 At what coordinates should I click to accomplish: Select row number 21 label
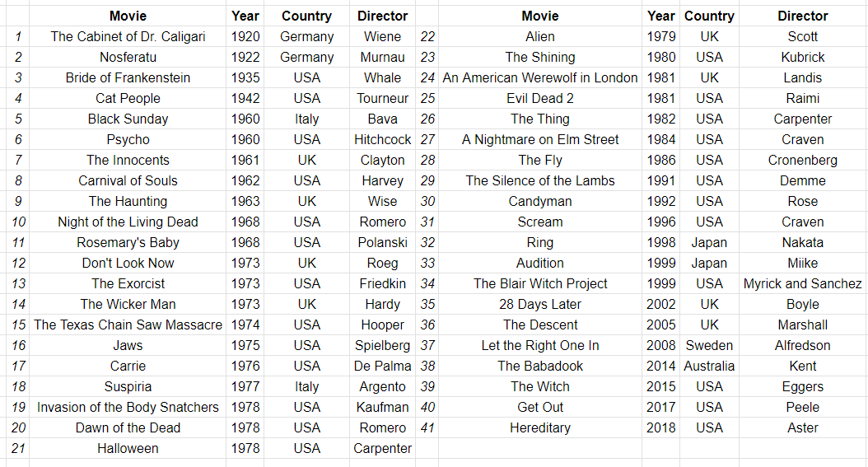click(x=18, y=448)
